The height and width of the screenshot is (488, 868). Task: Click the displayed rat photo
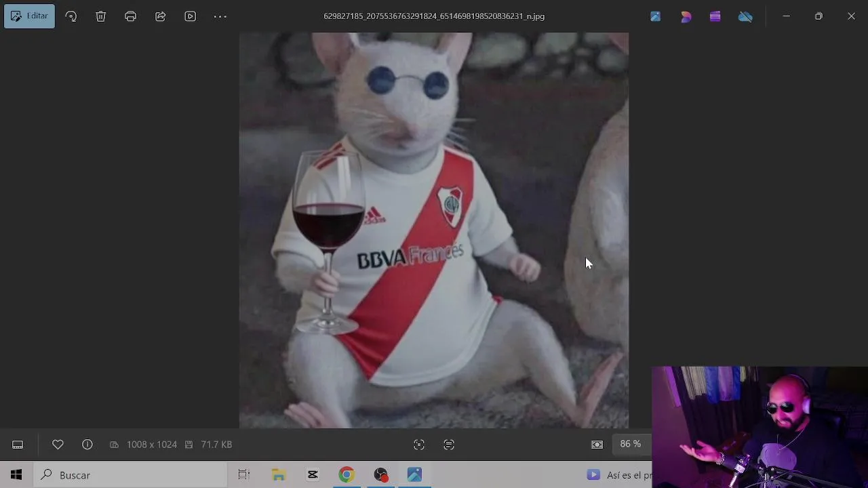(434, 230)
